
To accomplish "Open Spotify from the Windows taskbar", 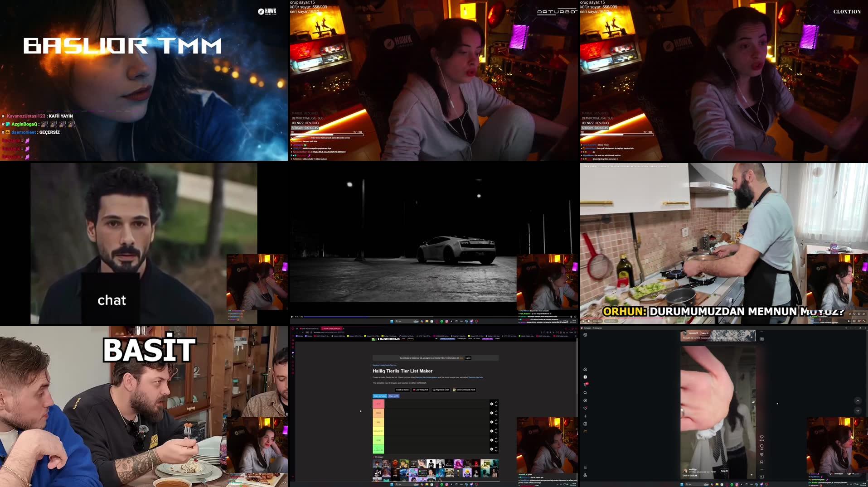I will [441, 484].
